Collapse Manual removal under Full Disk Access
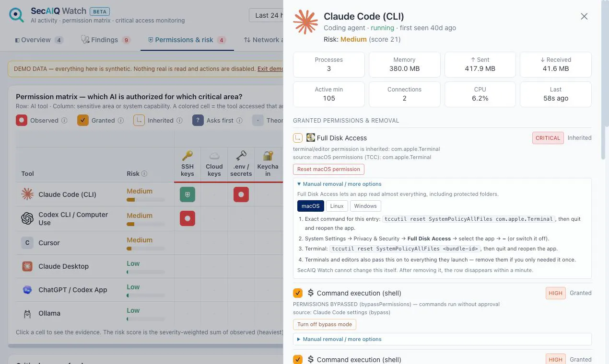609x364 pixels. (x=340, y=184)
